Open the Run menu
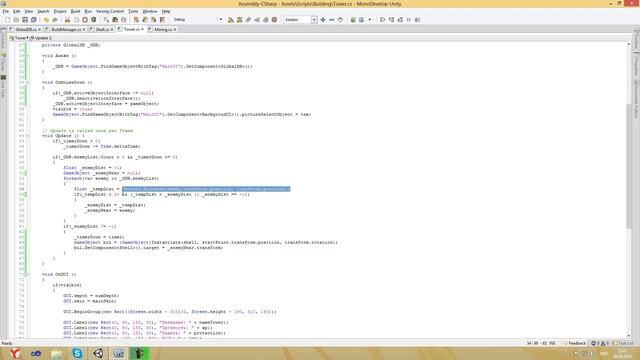Screen dimensions: 640x360 pos(88,11)
